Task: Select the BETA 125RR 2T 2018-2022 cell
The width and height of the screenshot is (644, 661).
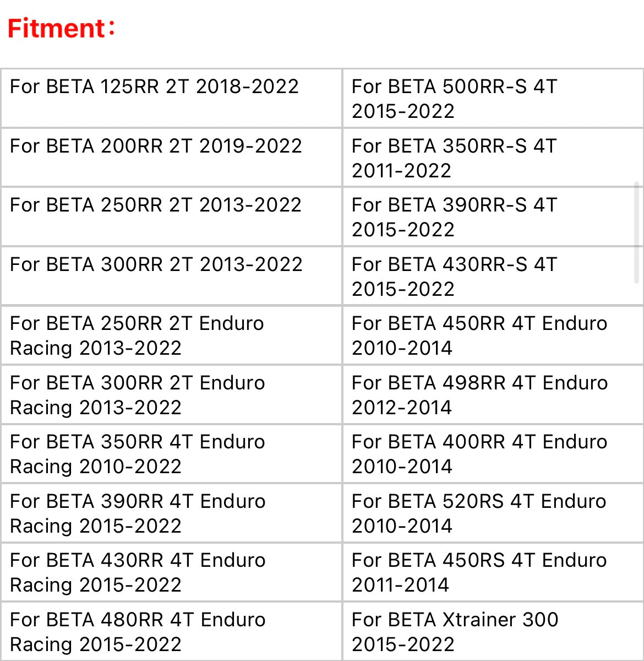Action: coord(171,99)
